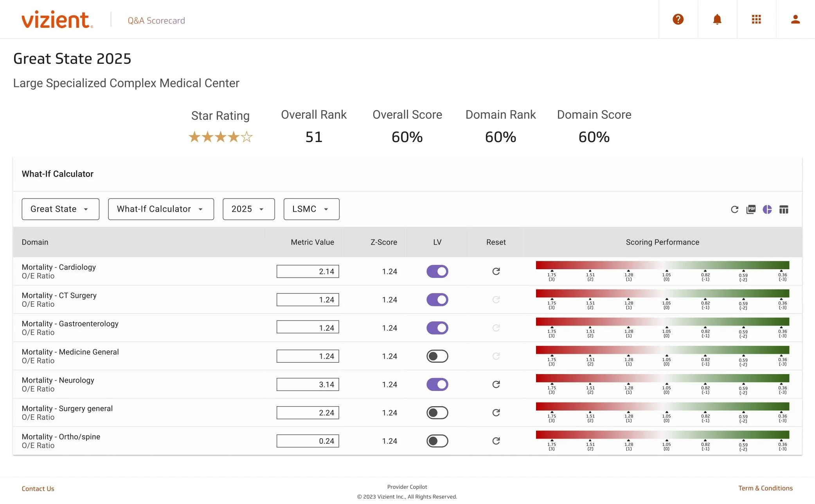Open the user profile icon
Image resolution: width=815 pixels, height=504 pixels.
pyautogui.click(x=795, y=19)
